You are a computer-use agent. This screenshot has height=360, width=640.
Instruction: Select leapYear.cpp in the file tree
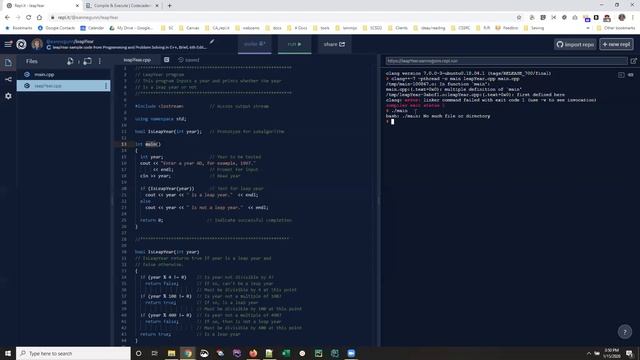[x=63, y=86]
